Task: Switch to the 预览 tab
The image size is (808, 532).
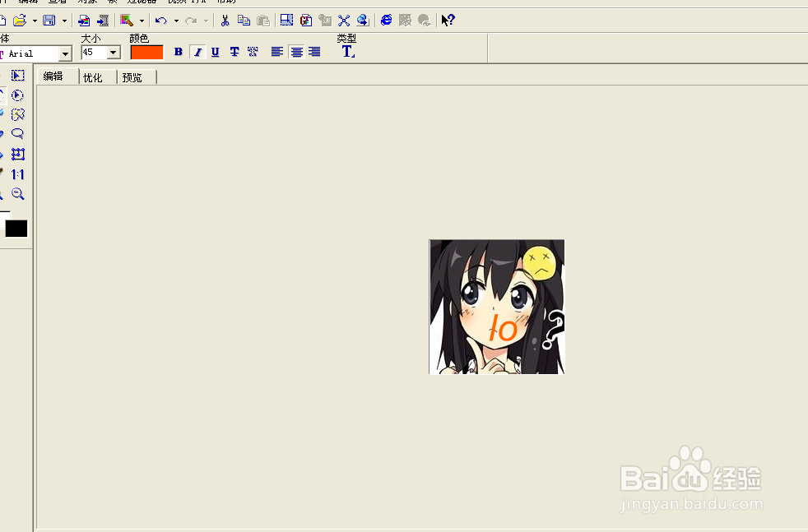Action: point(132,77)
